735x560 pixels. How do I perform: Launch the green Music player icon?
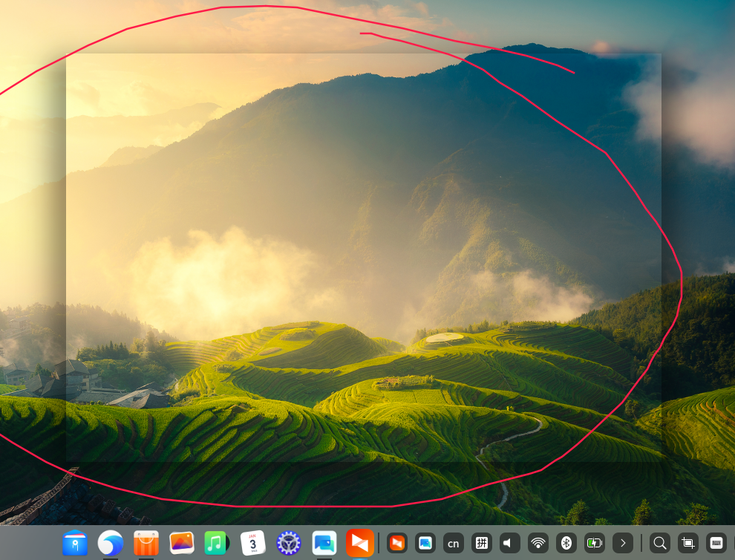pyautogui.click(x=217, y=543)
